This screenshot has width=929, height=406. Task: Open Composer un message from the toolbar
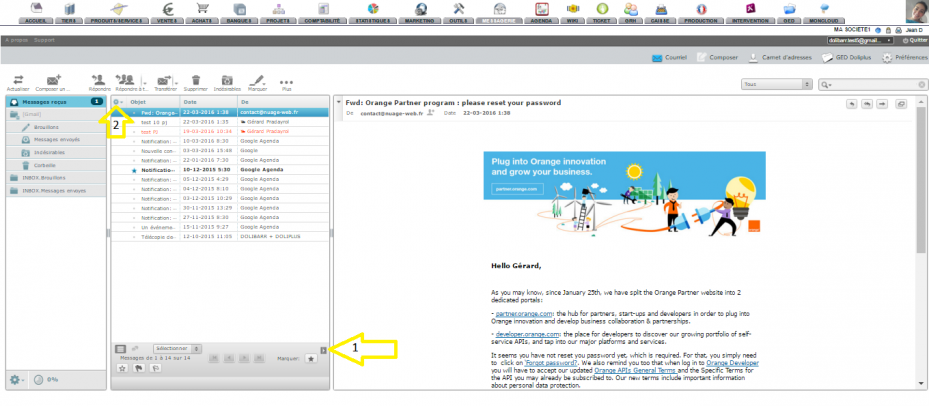pyautogui.click(x=53, y=82)
